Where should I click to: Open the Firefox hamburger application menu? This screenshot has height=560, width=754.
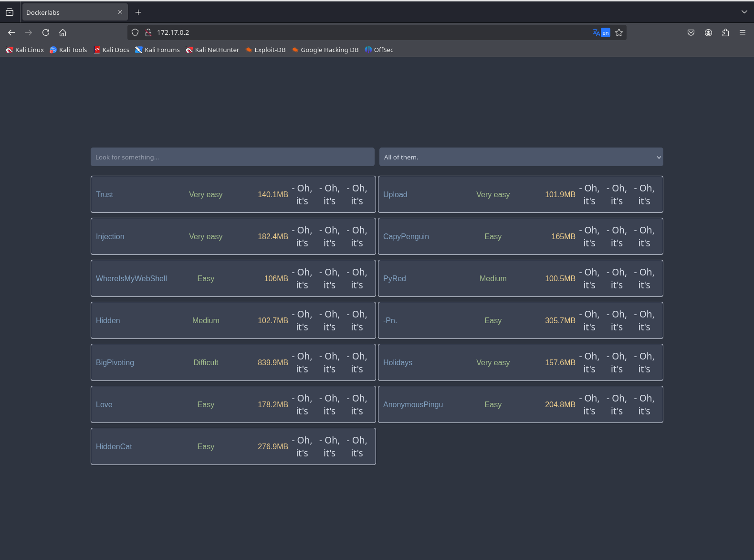[742, 32]
